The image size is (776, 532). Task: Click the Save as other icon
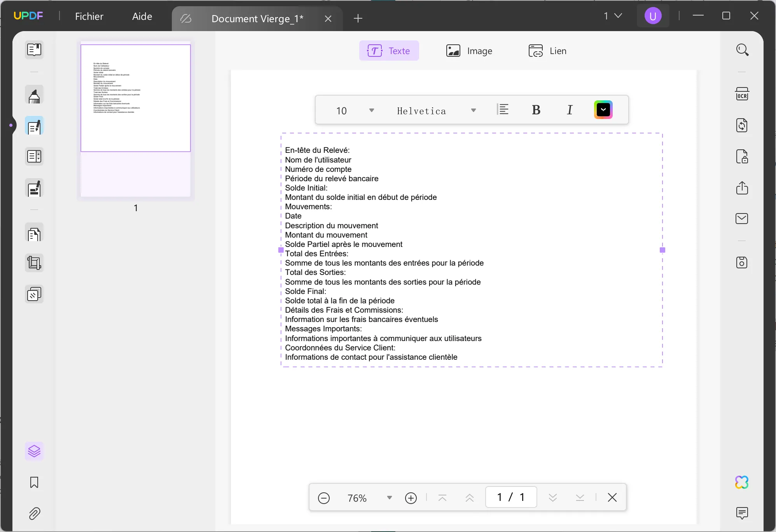[x=742, y=262]
